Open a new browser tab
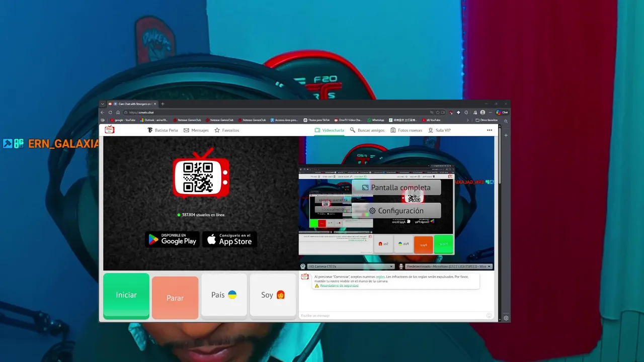This screenshot has height=362, width=644. (163, 104)
